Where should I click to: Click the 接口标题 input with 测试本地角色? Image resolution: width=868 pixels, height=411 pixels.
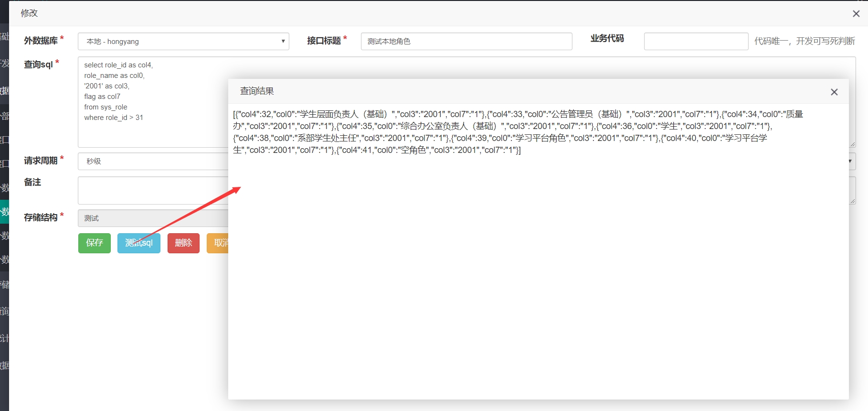[466, 42]
